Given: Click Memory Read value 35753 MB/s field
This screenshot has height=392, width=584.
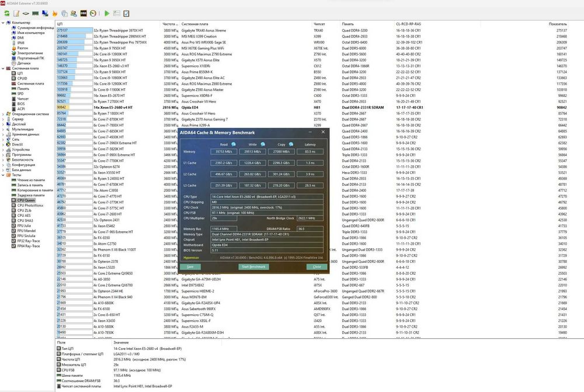Looking at the screenshot, I should [224, 152].
